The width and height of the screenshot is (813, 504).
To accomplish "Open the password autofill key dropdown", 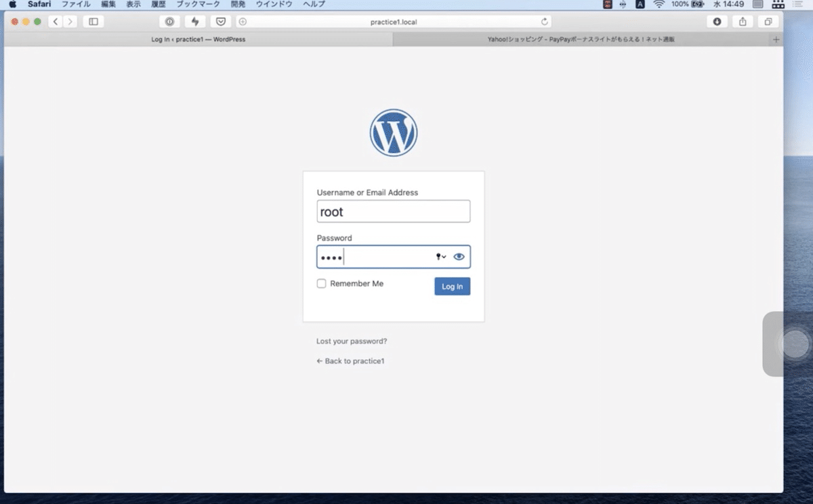I will click(x=441, y=257).
